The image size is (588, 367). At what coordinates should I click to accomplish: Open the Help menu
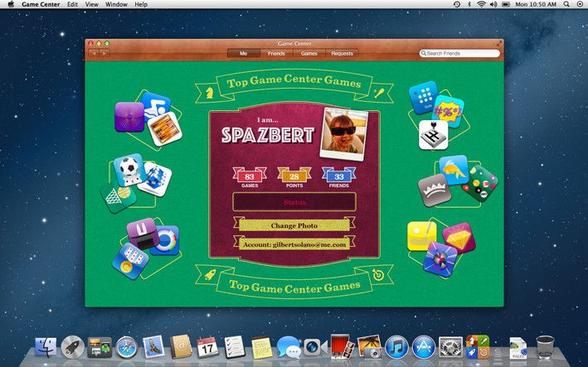[141, 4]
